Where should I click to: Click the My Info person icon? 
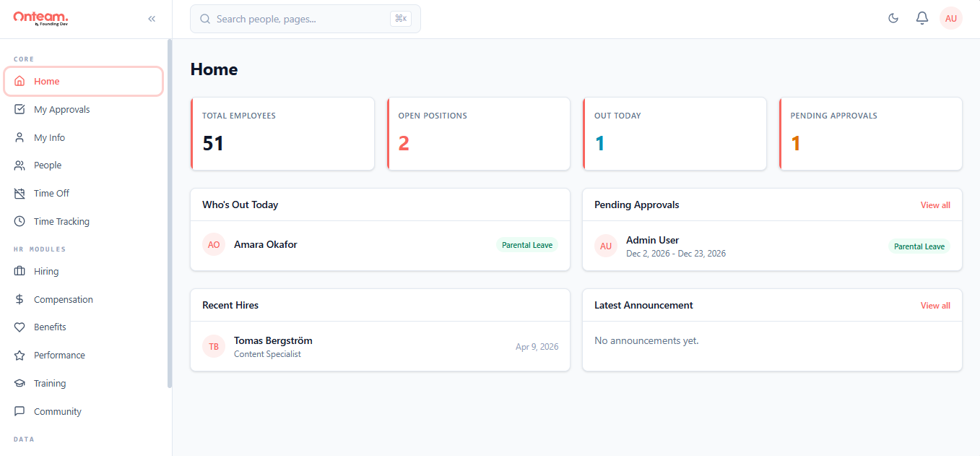[20, 137]
